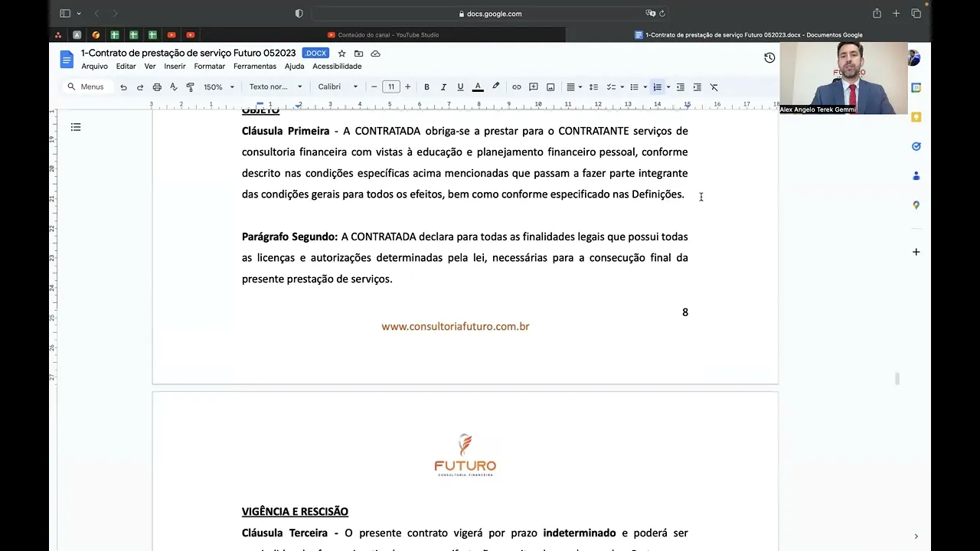980x551 pixels.
Task: Open Google Calendar in the side panel
Action: [x=916, y=88]
